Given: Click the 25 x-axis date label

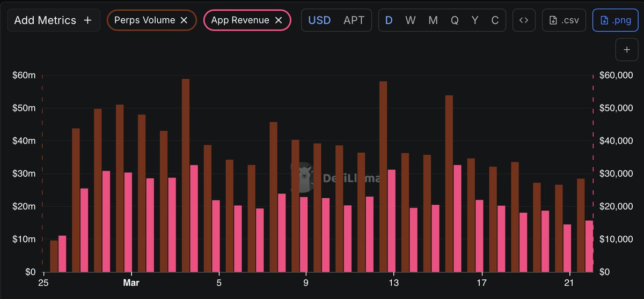Looking at the screenshot, I should pyautogui.click(x=42, y=282).
